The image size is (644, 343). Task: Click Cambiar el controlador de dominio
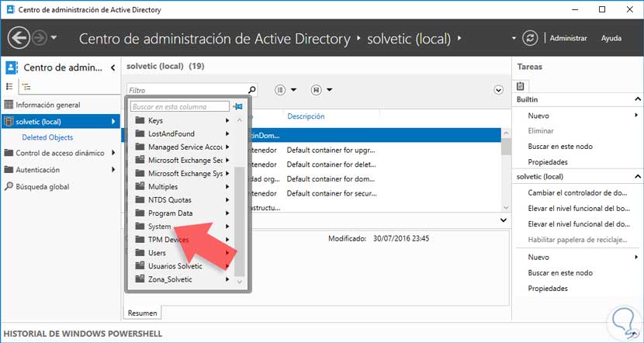(577, 192)
